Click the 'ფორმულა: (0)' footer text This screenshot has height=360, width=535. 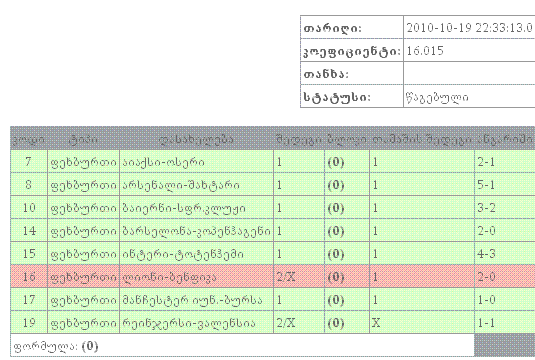[x=56, y=346]
